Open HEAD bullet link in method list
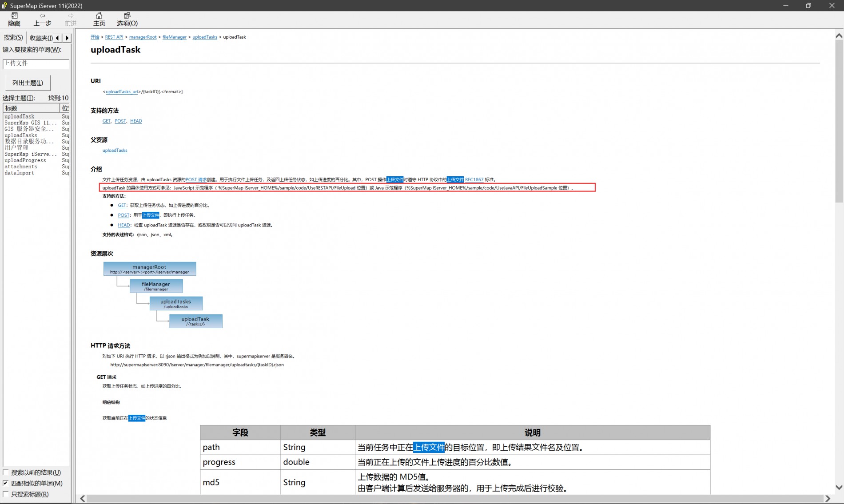This screenshot has height=504, width=844. [124, 225]
